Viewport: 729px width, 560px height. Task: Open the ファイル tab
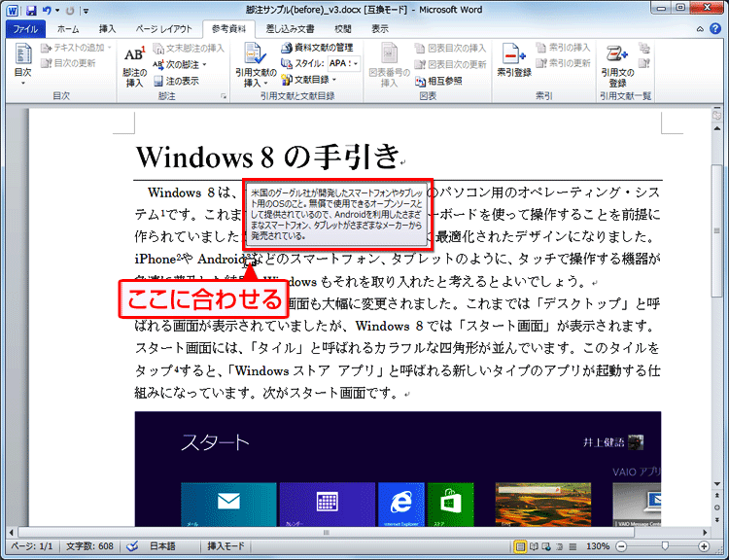pyautogui.click(x=25, y=29)
